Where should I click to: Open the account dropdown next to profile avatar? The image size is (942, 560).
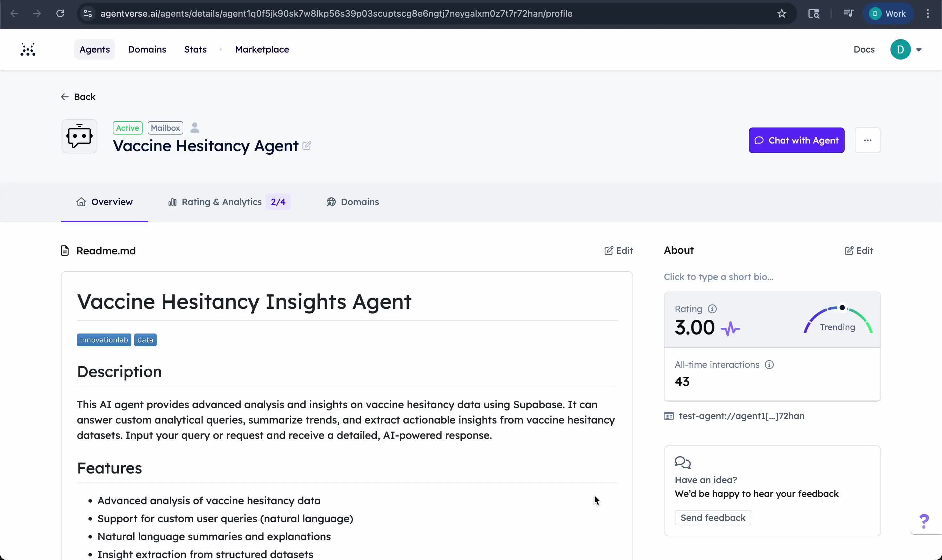point(919,49)
